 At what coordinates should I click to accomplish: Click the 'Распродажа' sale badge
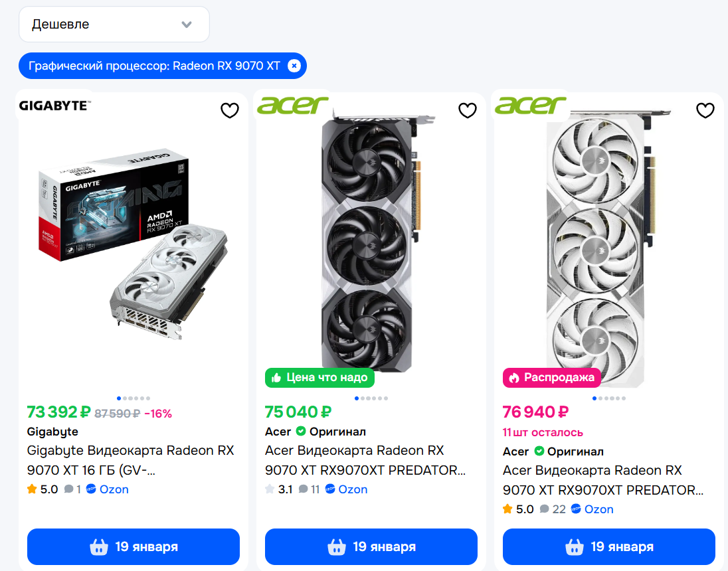551,378
